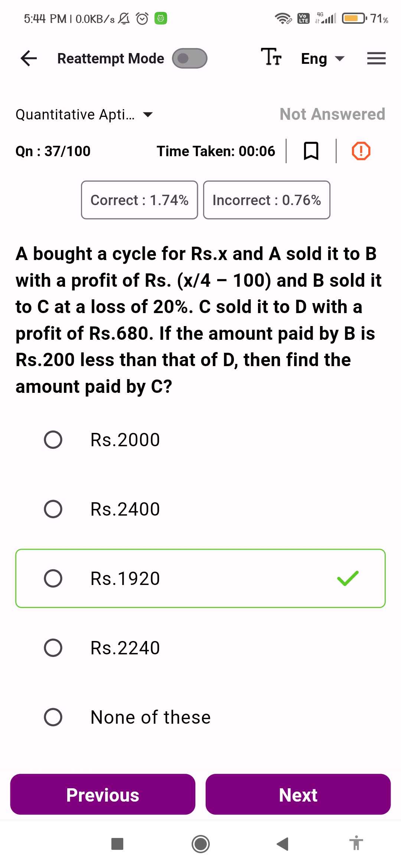Report this question with alert icon
This screenshot has height=868, width=401.
tap(361, 151)
